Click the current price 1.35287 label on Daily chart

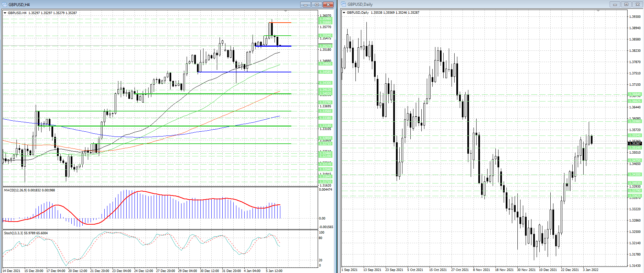tap(635, 144)
